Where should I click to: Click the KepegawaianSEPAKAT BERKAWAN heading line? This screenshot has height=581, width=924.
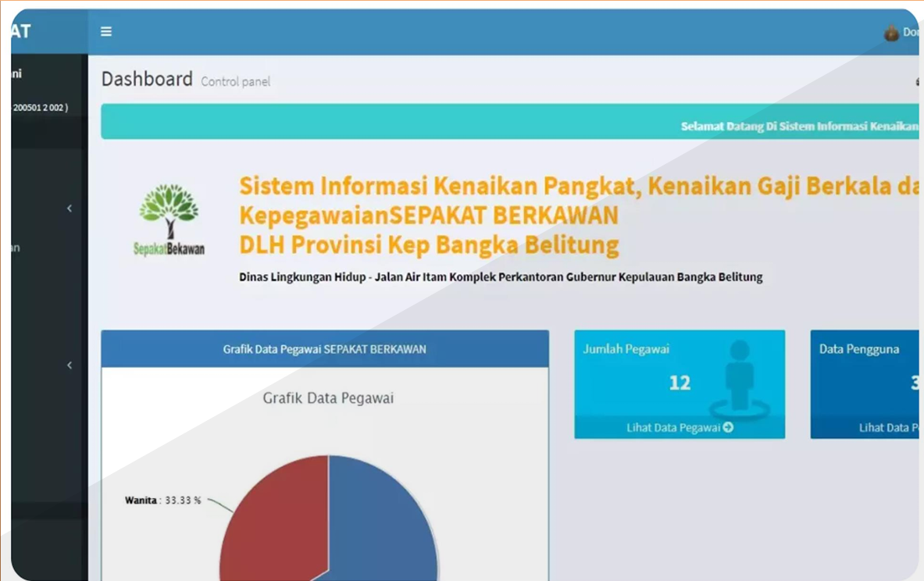[429, 216]
